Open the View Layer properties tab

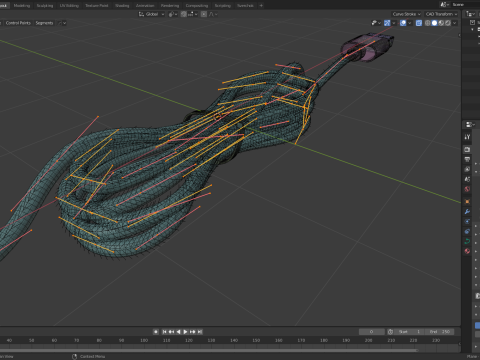point(467,169)
